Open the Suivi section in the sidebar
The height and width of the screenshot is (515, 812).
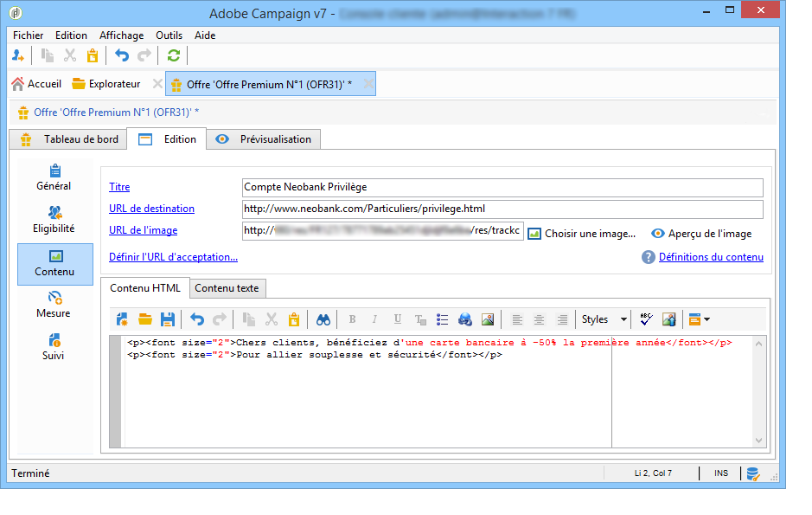[54, 348]
